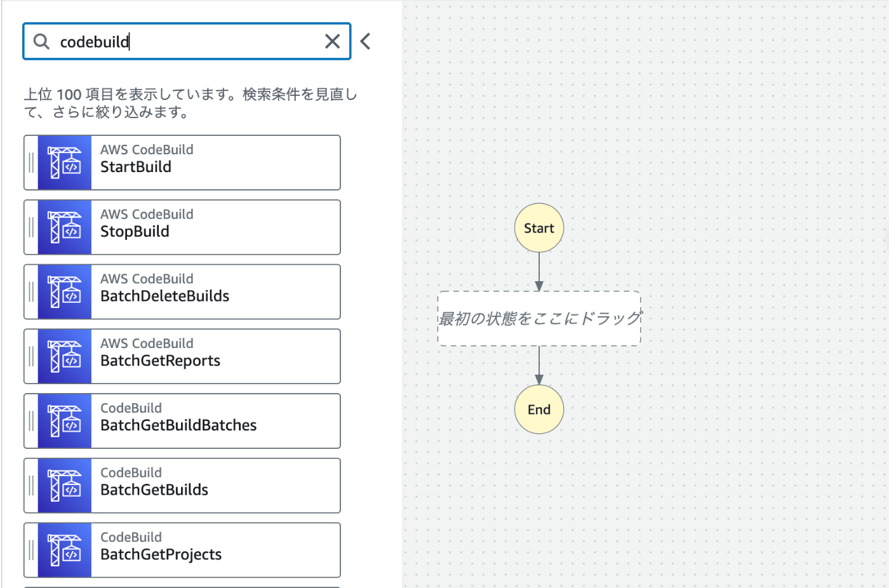Screen dimensions: 889x588
Task: Click CodeBuild label above BatchGetProjects
Action: coord(131,537)
